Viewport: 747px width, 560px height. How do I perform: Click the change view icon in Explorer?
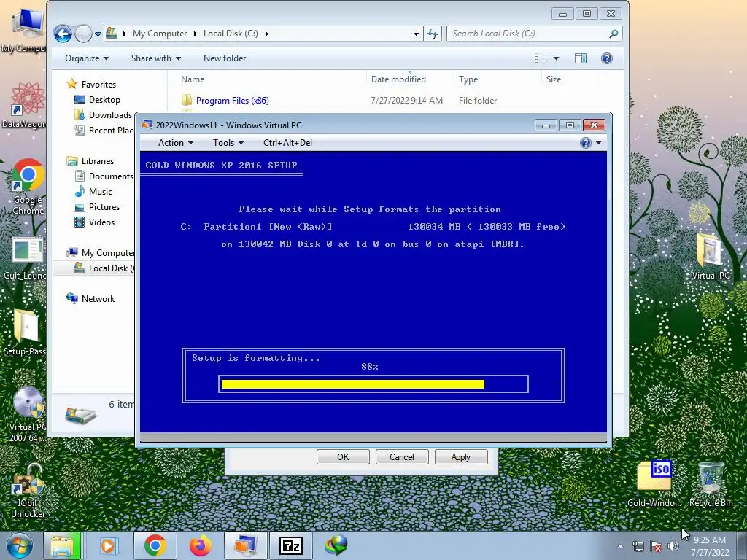[x=541, y=58]
